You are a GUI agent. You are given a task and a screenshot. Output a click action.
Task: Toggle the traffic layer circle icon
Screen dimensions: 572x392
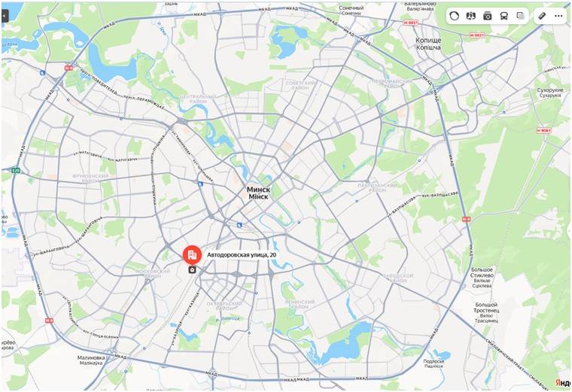click(x=454, y=16)
